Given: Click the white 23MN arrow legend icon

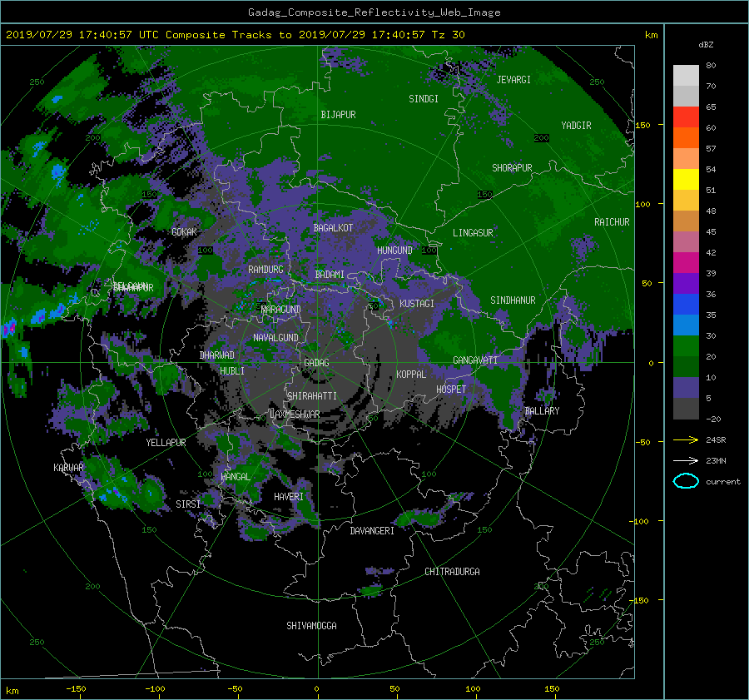Looking at the screenshot, I should coord(686,460).
